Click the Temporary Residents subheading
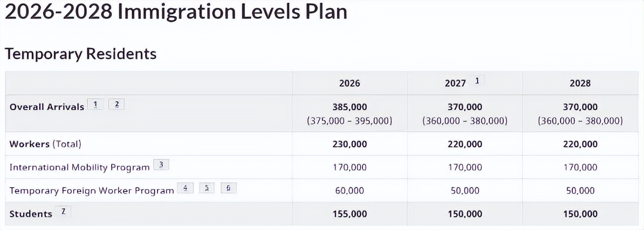Screen dimensions: 644x230 click(80, 54)
